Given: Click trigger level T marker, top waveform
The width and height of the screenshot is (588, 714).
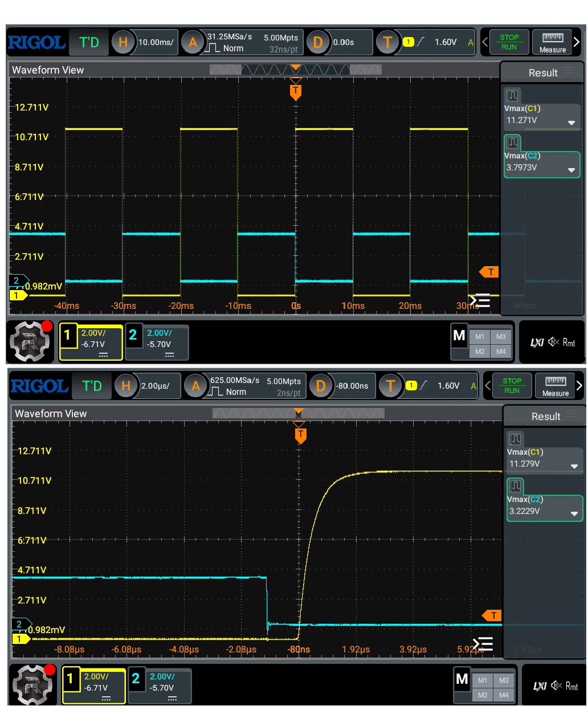Looking at the screenshot, I should coord(489,272).
